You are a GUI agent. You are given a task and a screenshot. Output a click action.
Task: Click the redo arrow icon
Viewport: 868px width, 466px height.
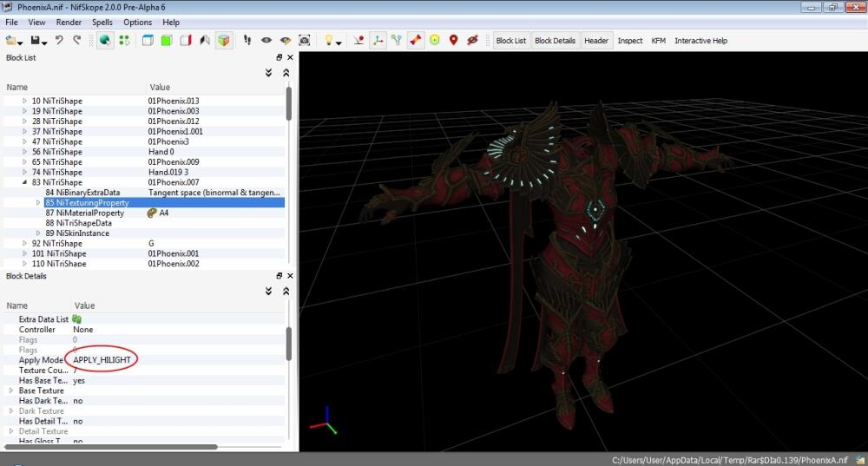[77, 40]
